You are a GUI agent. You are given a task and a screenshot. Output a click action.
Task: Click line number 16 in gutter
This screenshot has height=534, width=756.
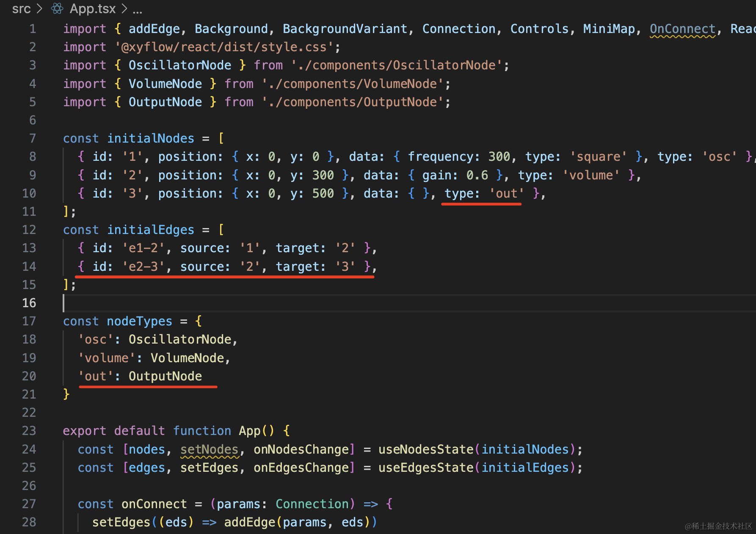point(29,303)
